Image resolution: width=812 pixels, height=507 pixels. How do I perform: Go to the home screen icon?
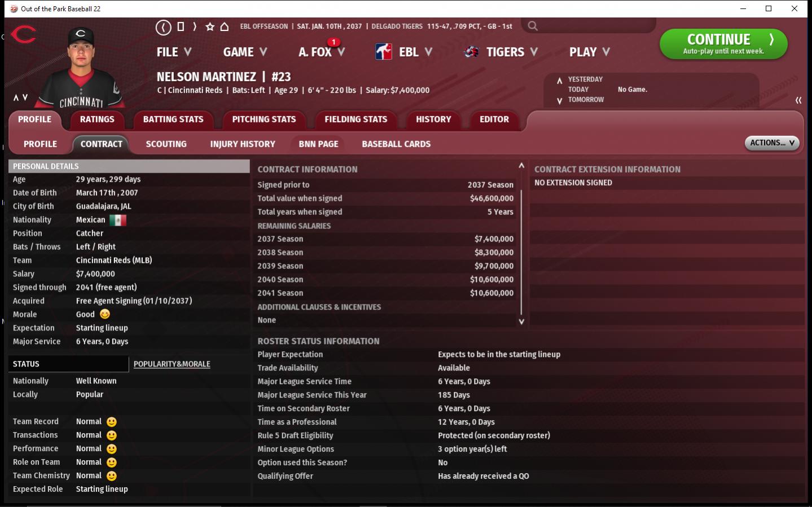coord(225,27)
